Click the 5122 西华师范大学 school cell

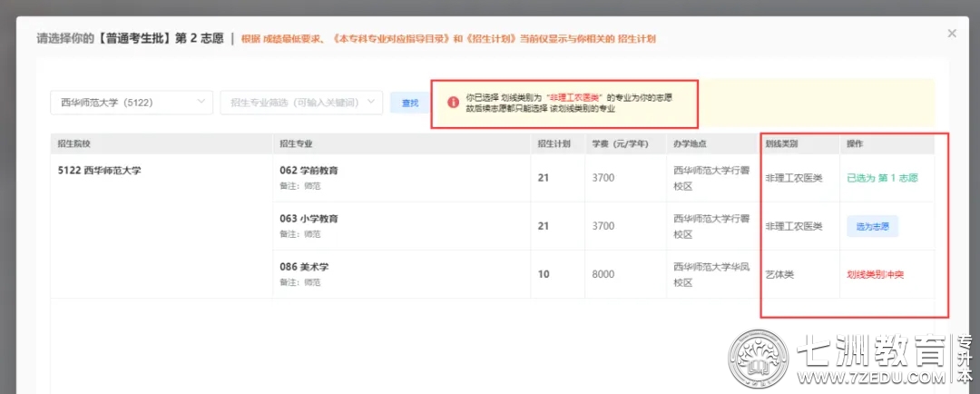pyautogui.click(x=100, y=170)
